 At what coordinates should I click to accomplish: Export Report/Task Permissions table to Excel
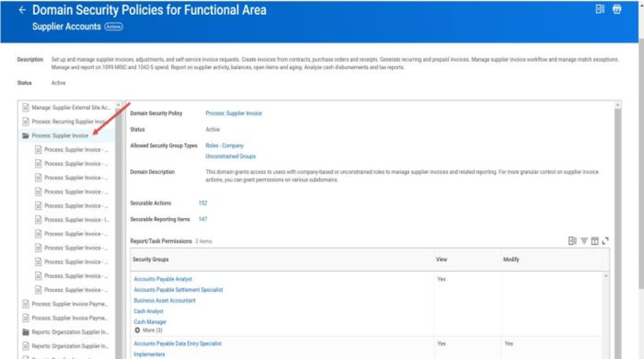coord(573,242)
